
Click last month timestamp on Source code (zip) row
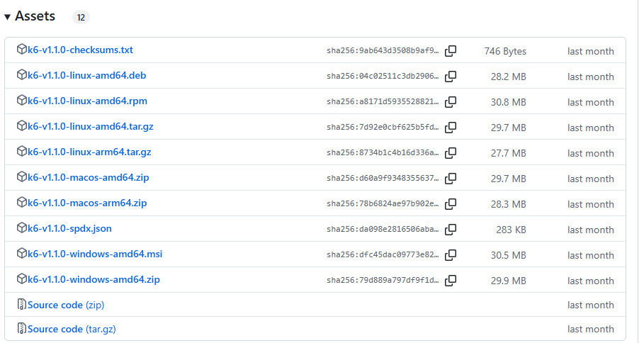point(591,305)
